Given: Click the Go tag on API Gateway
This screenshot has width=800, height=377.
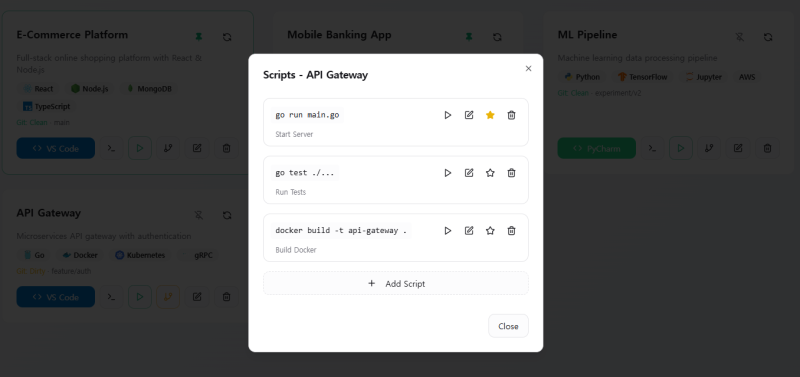Looking at the screenshot, I should [34, 255].
